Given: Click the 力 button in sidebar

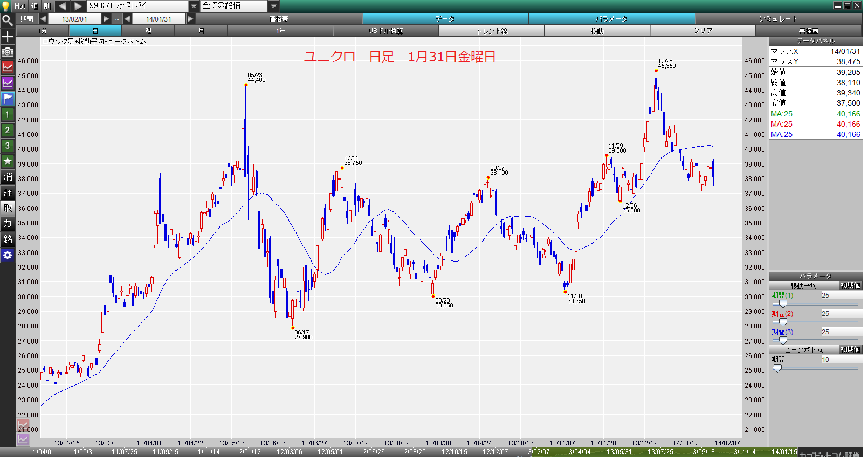Looking at the screenshot, I should (8, 224).
